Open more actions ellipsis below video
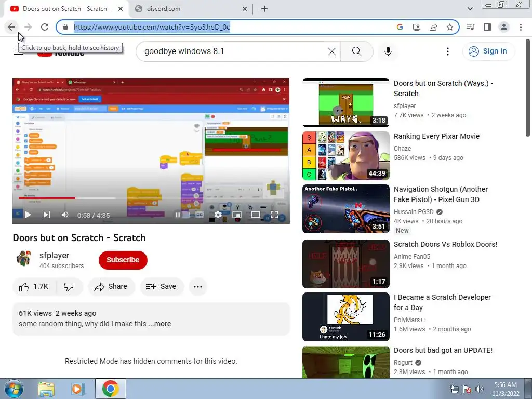This screenshot has width=532, height=399. pos(198,287)
